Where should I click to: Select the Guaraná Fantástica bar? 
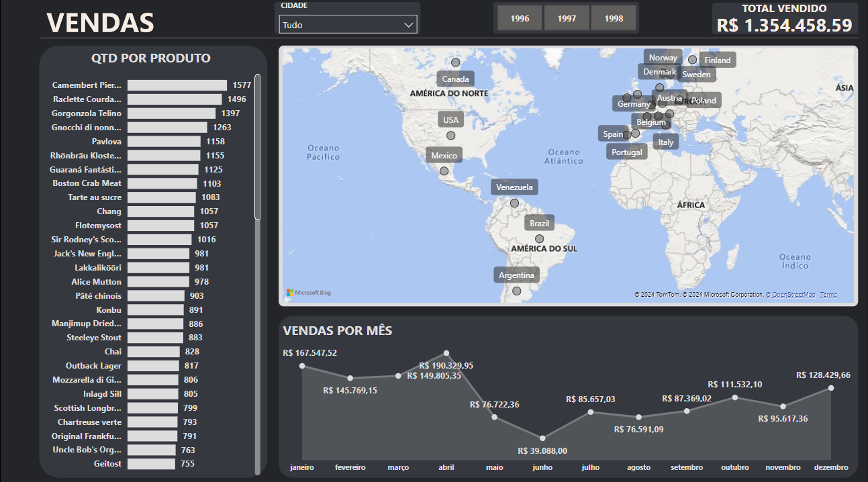(x=163, y=170)
